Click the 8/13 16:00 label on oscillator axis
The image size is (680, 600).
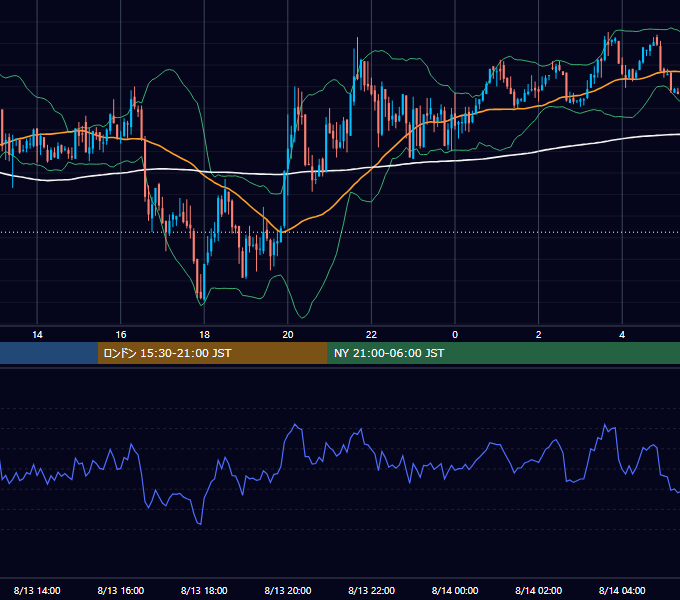pyautogui.click(x=121, y=590)
